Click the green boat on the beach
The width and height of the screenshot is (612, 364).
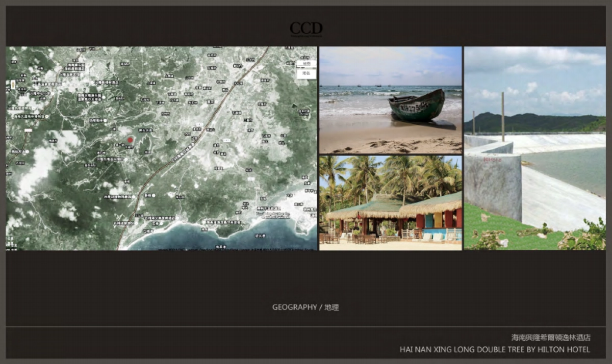[416, 106]
